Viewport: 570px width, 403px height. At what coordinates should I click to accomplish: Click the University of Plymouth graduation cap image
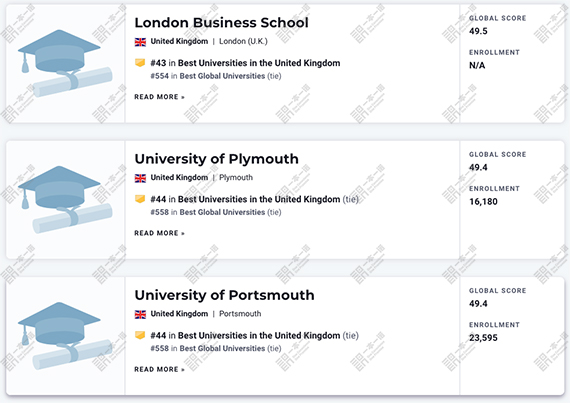pos(65,200)
